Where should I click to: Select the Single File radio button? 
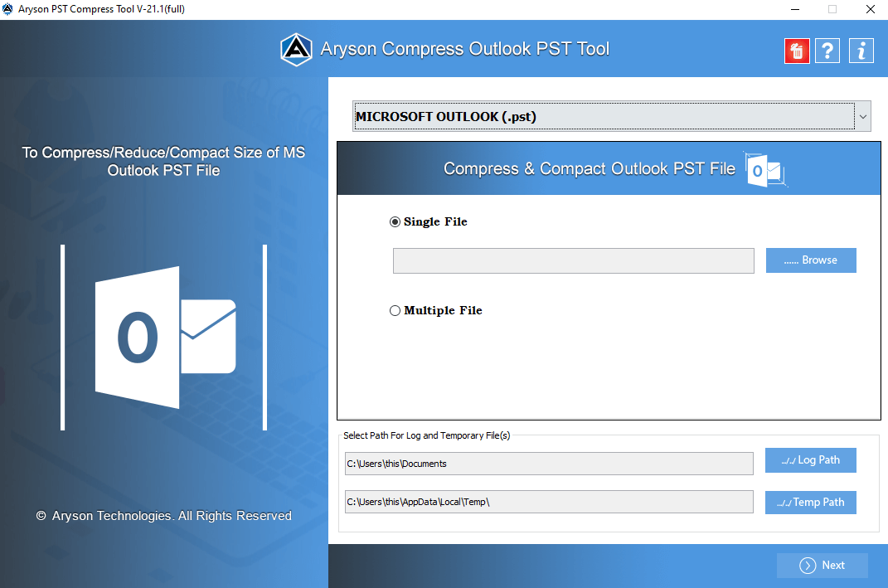click(x=394, y=221)
